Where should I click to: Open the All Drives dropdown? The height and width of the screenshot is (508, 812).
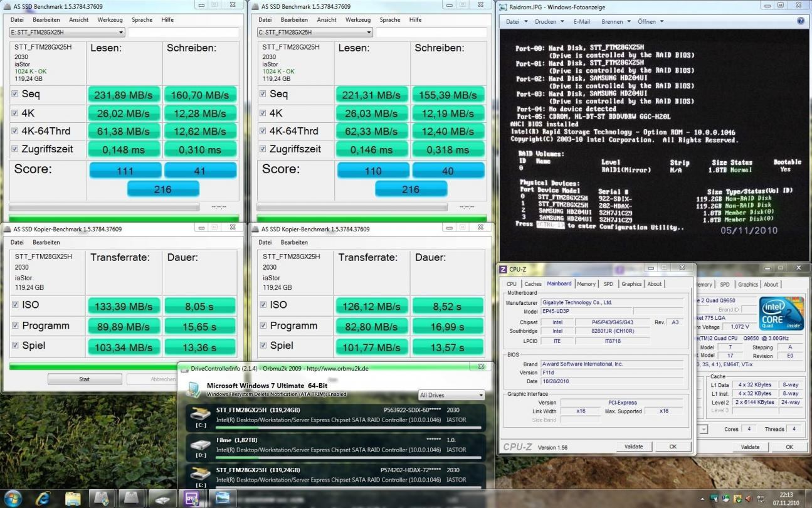point(451,395)
